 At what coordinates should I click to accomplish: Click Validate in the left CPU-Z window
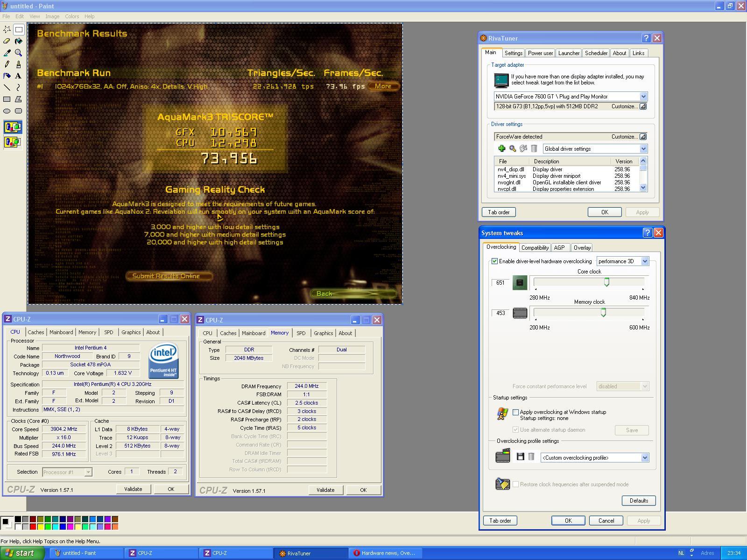[x=133, y=489]
